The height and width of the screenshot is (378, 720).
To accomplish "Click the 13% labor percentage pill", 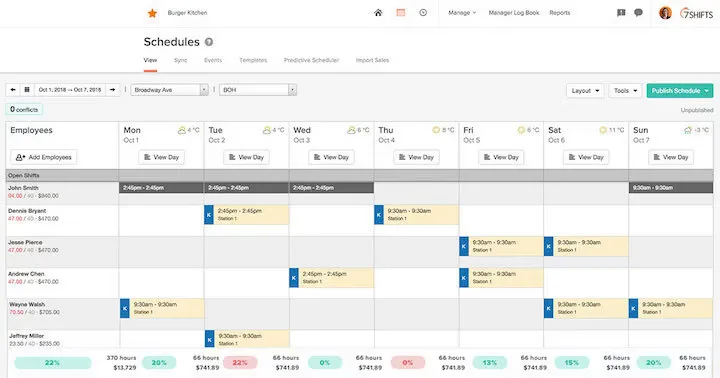I will point(489,363).
